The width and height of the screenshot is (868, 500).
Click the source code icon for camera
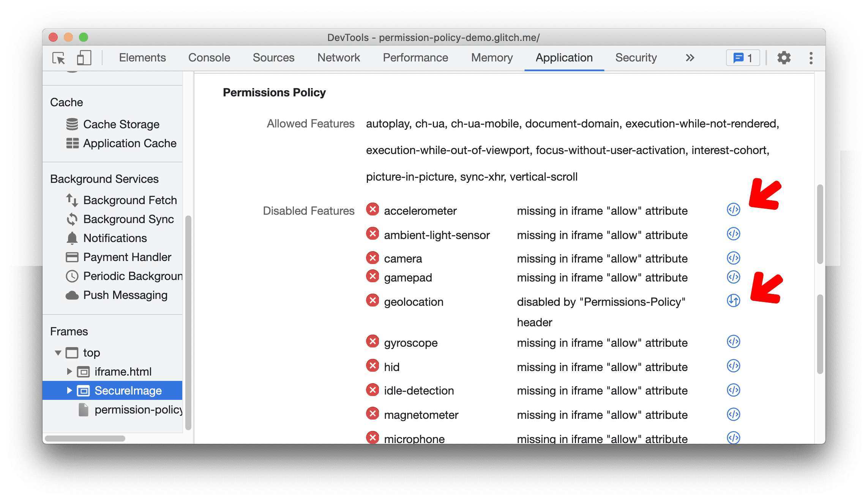click(733, 258)
